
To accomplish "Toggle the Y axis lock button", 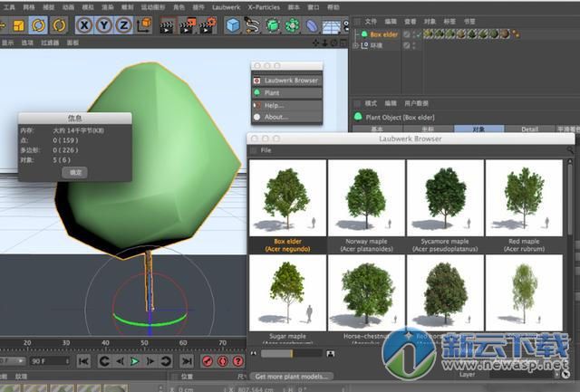I will pos(104,25).
